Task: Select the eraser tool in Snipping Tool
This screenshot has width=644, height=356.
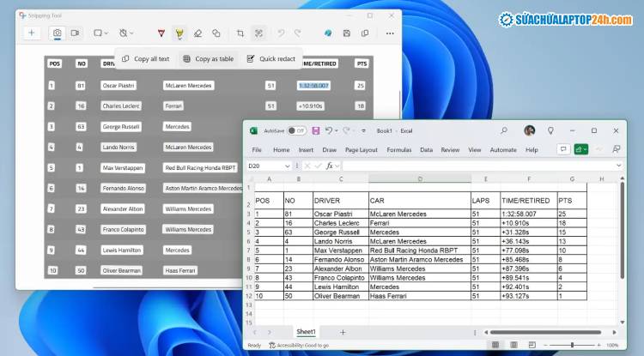Action: pyautogui.click(x=197, y=33)
